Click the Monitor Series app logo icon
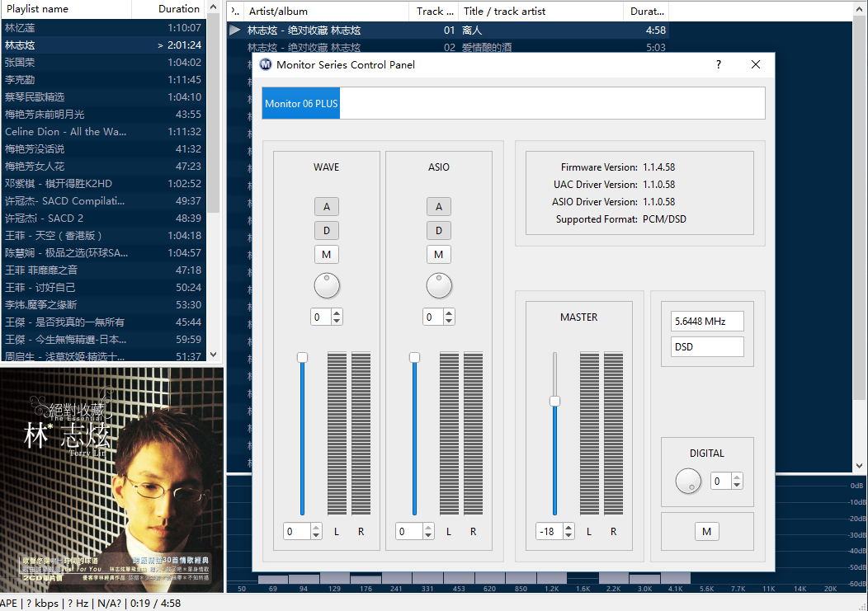Image resolution: width=868 pixels, height=611 pixels. tap(266, 64)
